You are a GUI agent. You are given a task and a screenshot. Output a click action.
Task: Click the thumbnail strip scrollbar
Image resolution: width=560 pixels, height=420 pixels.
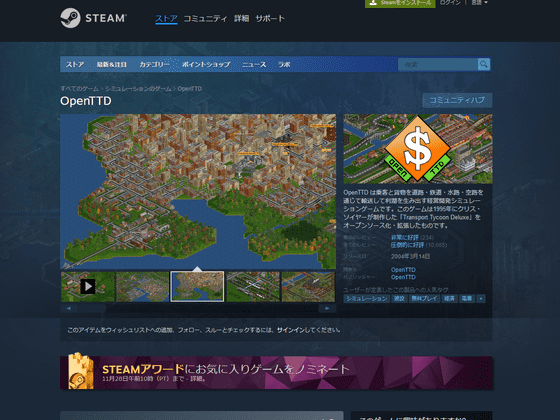(198, 309)
